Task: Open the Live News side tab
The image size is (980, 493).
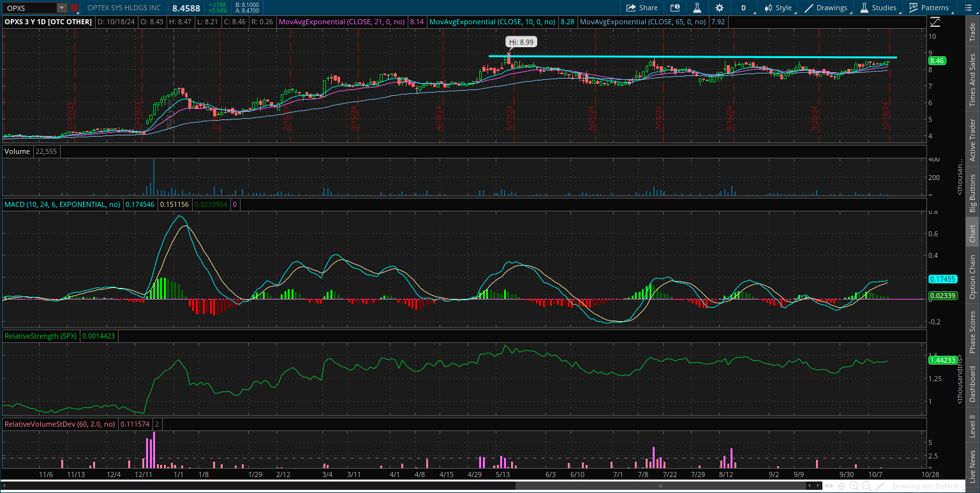Action: 972,466
